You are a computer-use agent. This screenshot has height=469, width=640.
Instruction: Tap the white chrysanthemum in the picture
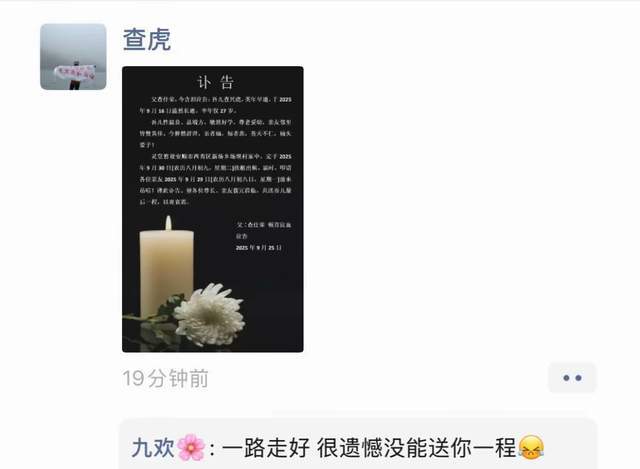click(210, 315)
